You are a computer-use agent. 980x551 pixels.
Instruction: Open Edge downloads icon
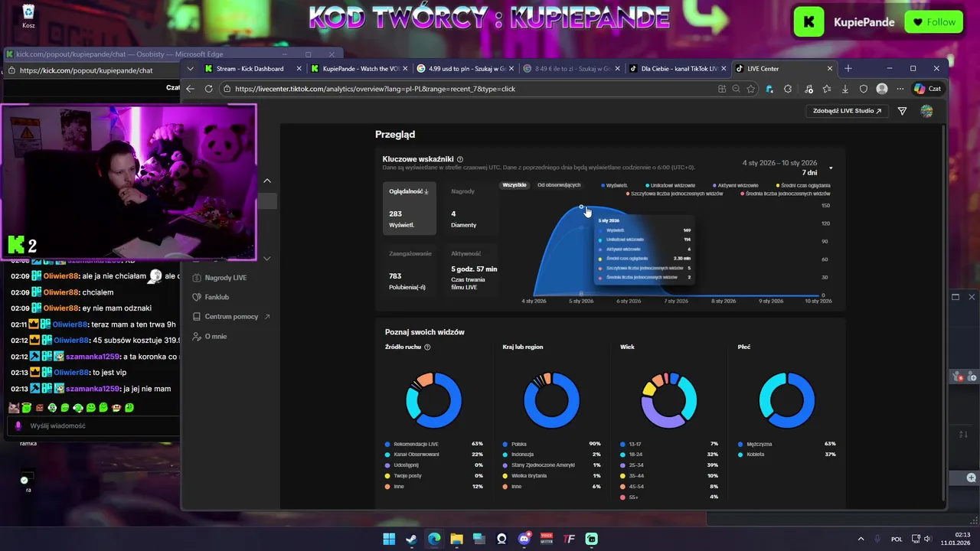845,89
